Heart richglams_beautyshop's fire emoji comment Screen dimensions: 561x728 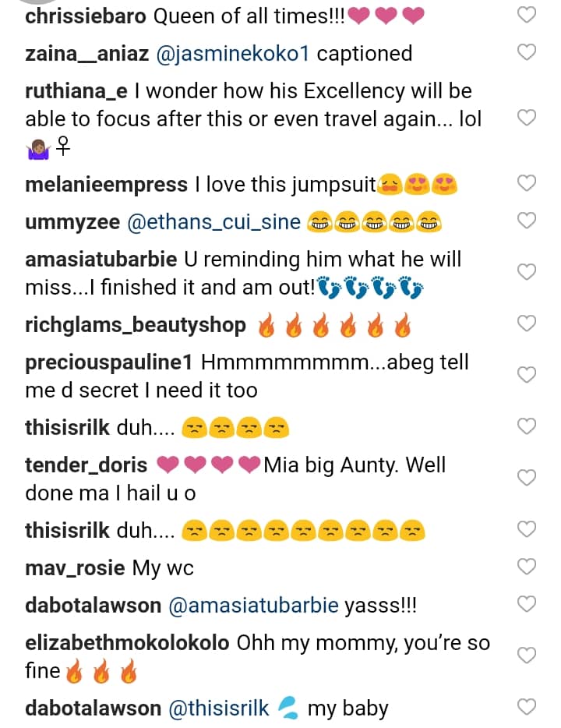pos(527,323)
